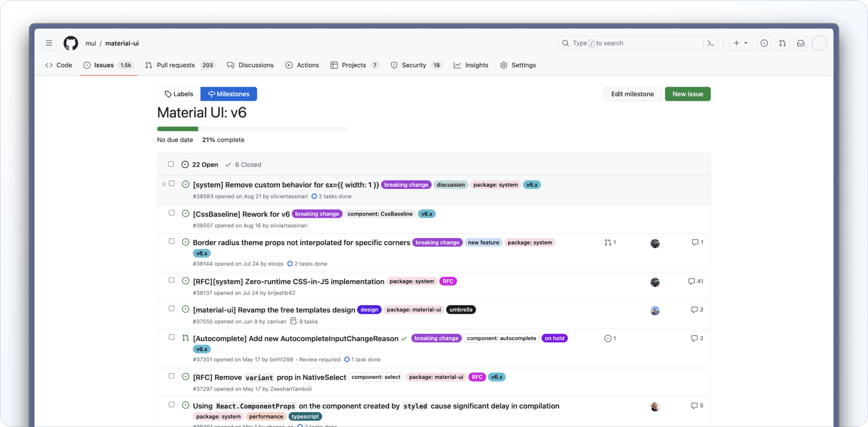The height and width of the screenshot is (427, 868).
Task: Check the CssBaseline Rework issue checkbox
Action: [172, 213]
